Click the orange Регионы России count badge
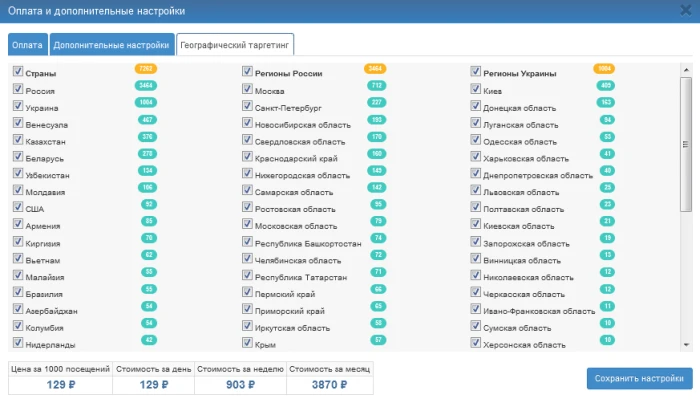This screenshot has width=700, height=403. 376,69
